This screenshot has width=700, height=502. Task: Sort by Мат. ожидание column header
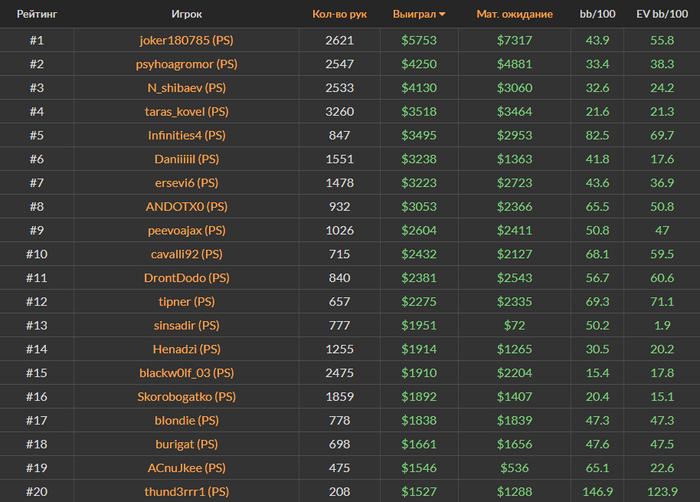pos(515,15)
